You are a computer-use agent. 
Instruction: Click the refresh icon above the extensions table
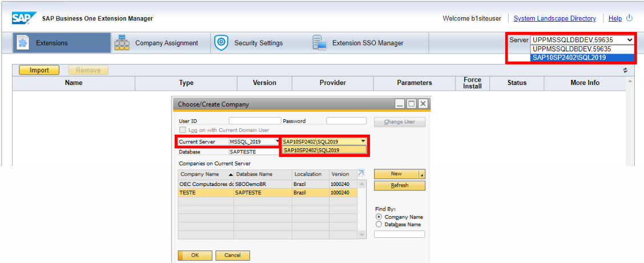(x=625, y=71)
